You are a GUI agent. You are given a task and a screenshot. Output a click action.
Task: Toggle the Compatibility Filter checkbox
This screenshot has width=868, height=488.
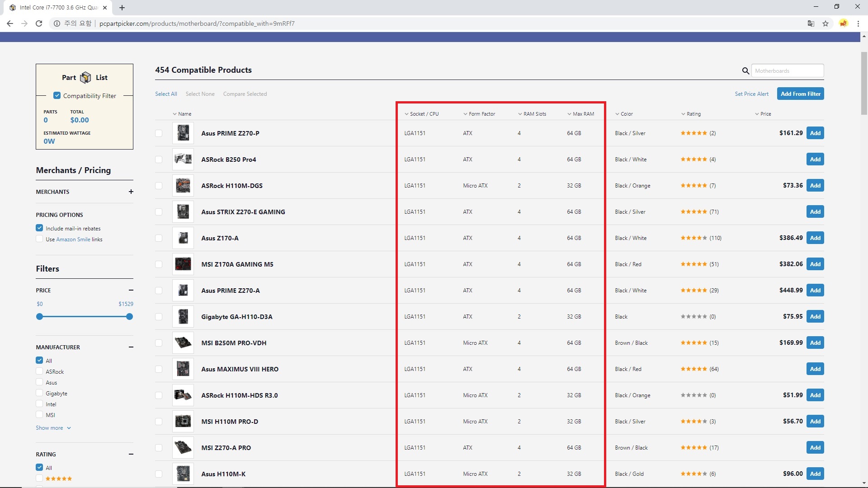57,95
